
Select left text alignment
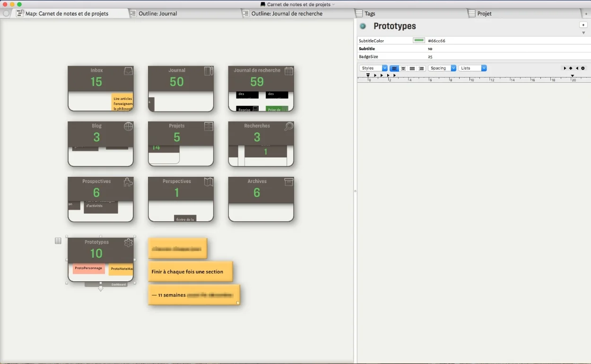[394, 69]
